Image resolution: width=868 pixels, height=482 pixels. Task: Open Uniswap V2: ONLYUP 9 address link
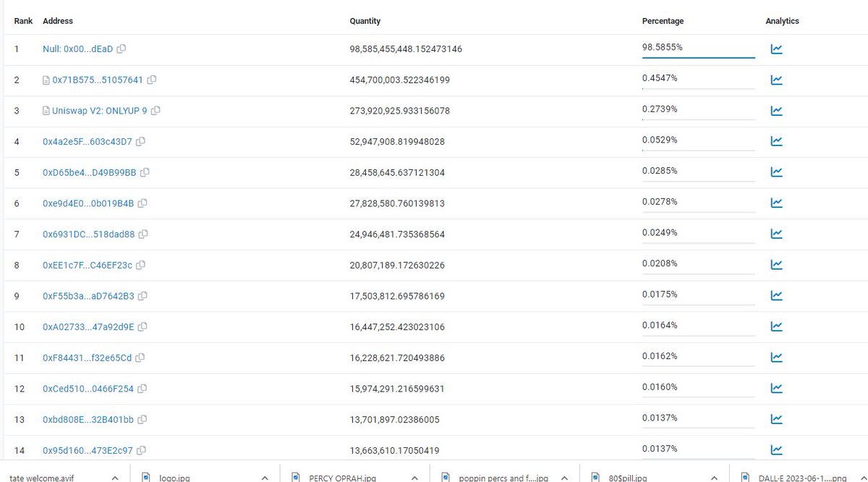click(x=100, y=111)
